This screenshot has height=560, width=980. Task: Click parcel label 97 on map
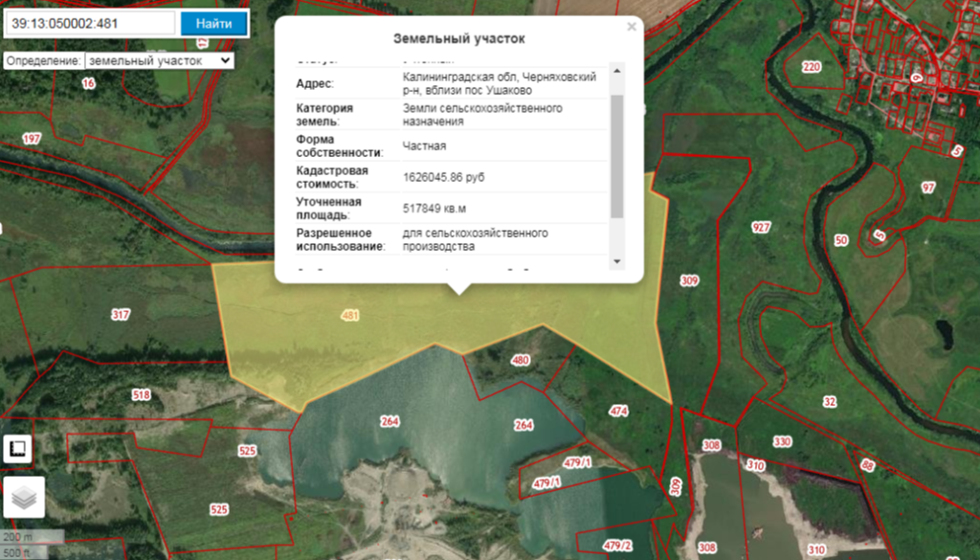click(928, 188)
